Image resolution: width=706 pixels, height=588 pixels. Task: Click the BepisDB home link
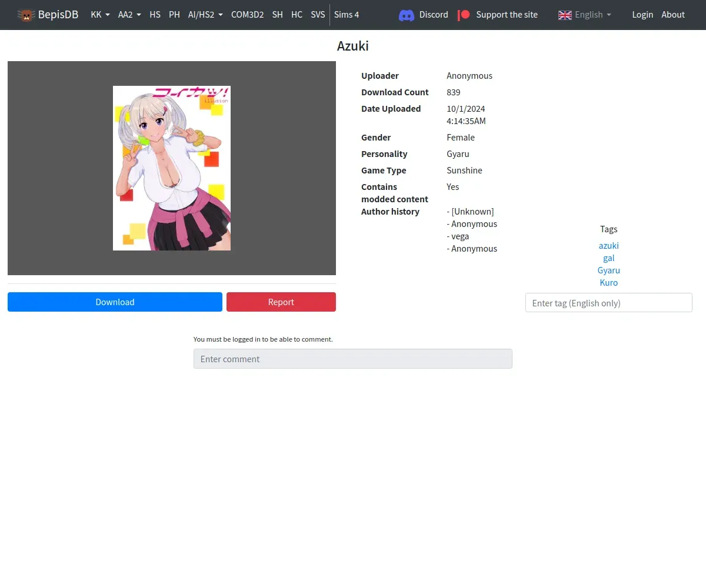pyautogui.click(x=48, y=15)
